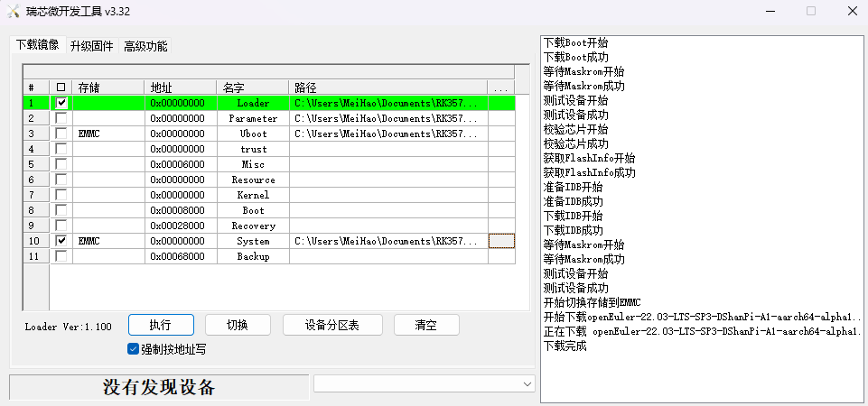Select the 下载镜像 tab
The height and width of the screenshot is (406, 868).
[x=38, y=45]
